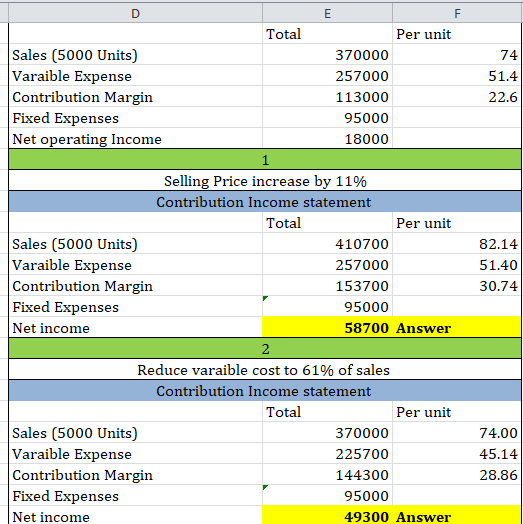
Task: Click the sales total 410700
Action: (327, 244)
